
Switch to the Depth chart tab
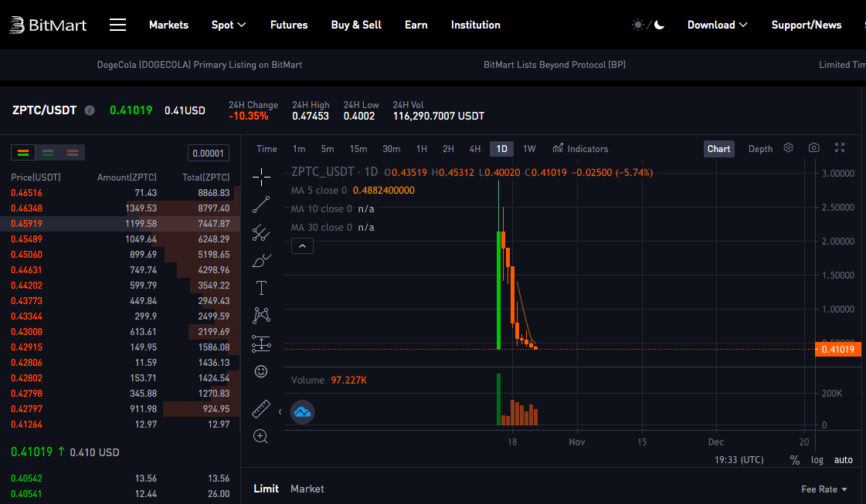coord(760,149)
